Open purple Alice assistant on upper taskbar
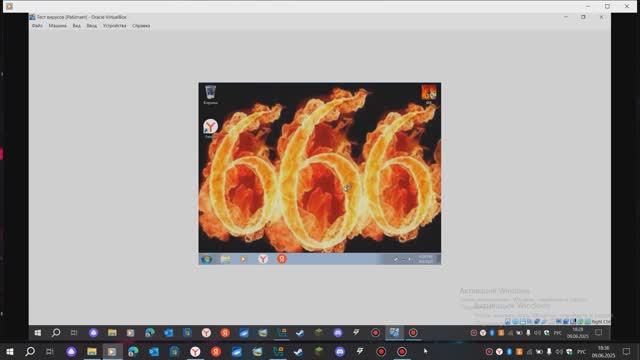640x360 pixels. [x=93, y=333]
